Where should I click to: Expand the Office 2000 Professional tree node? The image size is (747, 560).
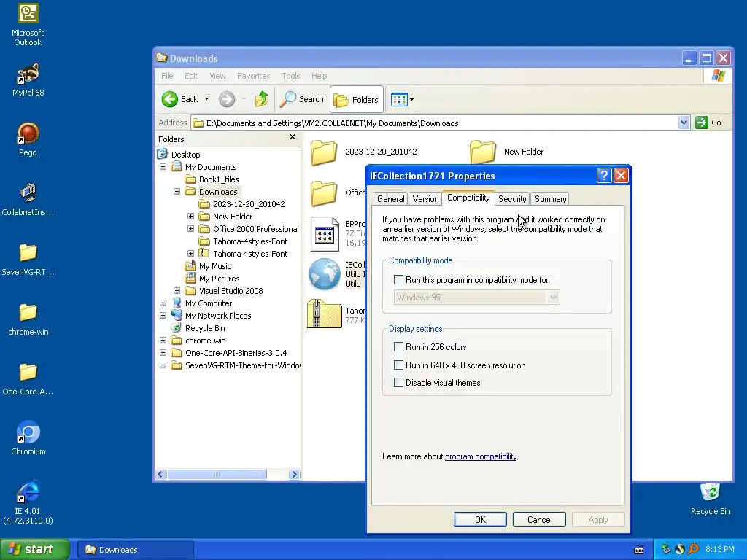point(190,228)
